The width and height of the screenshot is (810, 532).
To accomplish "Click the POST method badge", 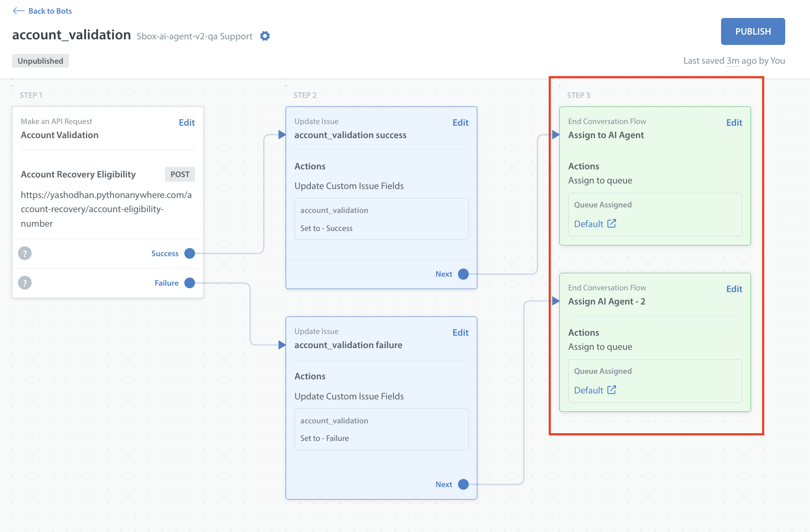I will (180, 174).
